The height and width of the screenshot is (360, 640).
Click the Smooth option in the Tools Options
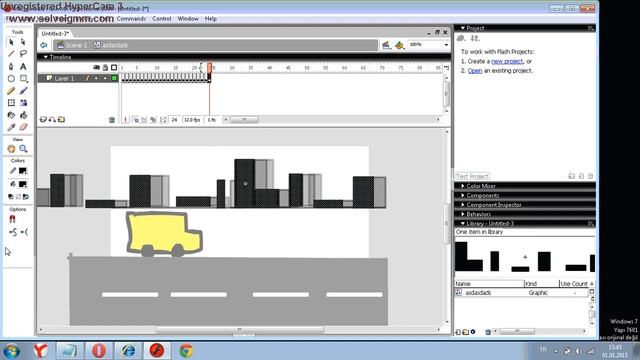(12, 232)
